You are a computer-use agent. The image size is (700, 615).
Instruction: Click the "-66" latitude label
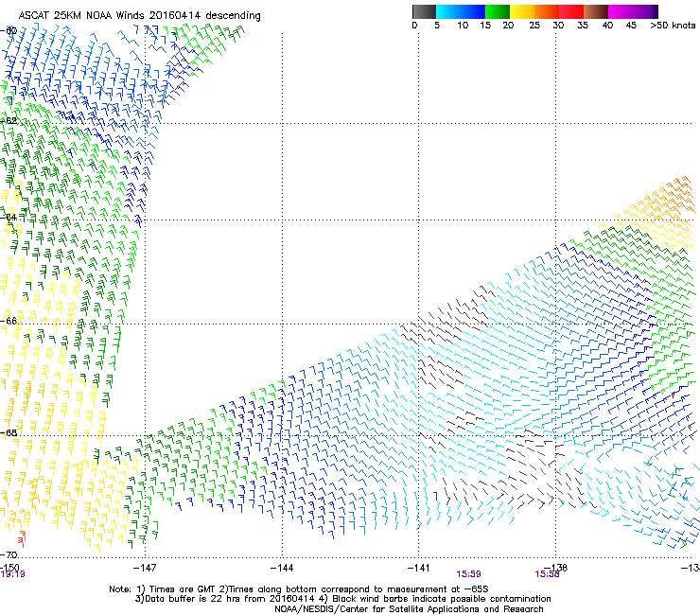[x=9, y=321]
